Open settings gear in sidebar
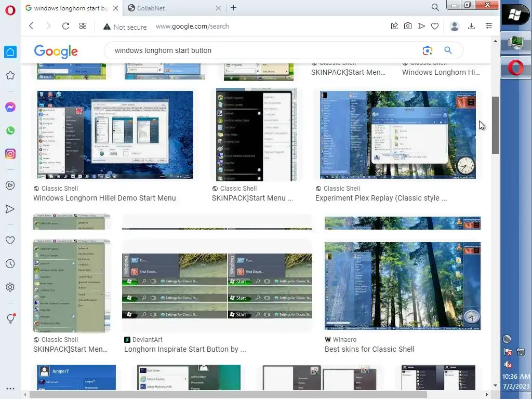 pyautogui.click(x=10, y=287)
